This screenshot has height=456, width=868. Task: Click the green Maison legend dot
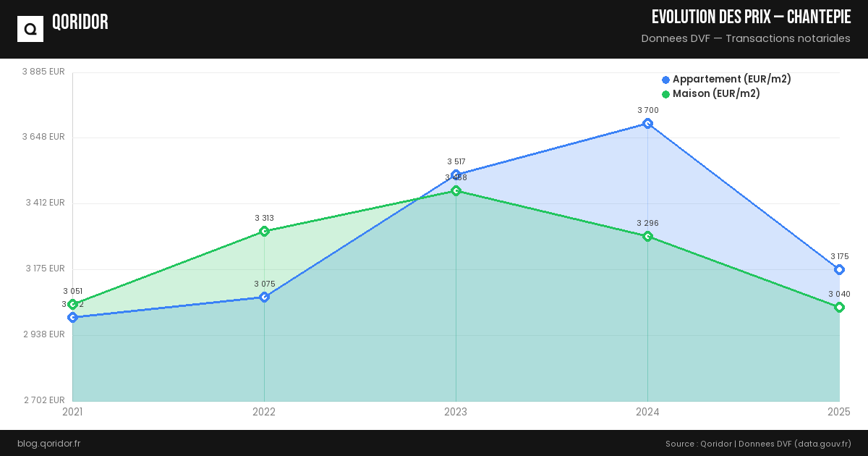pyautogui.click(x=666, y=94)
